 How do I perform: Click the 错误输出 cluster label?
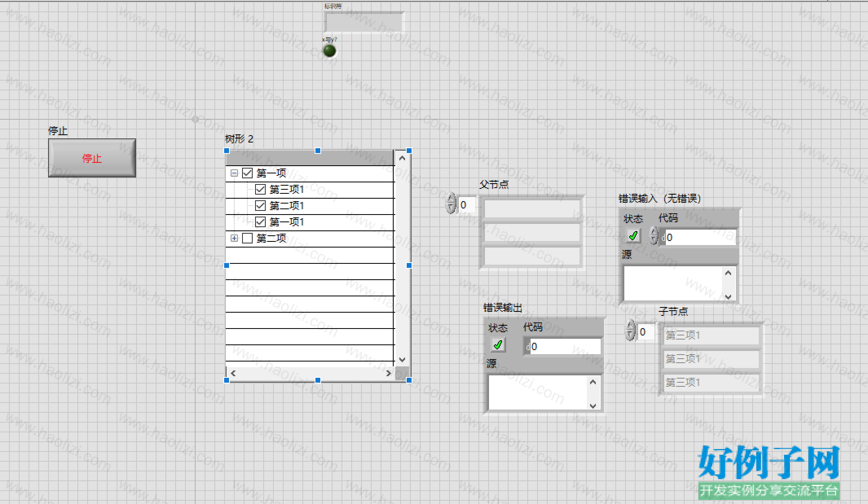coord(502,308)
